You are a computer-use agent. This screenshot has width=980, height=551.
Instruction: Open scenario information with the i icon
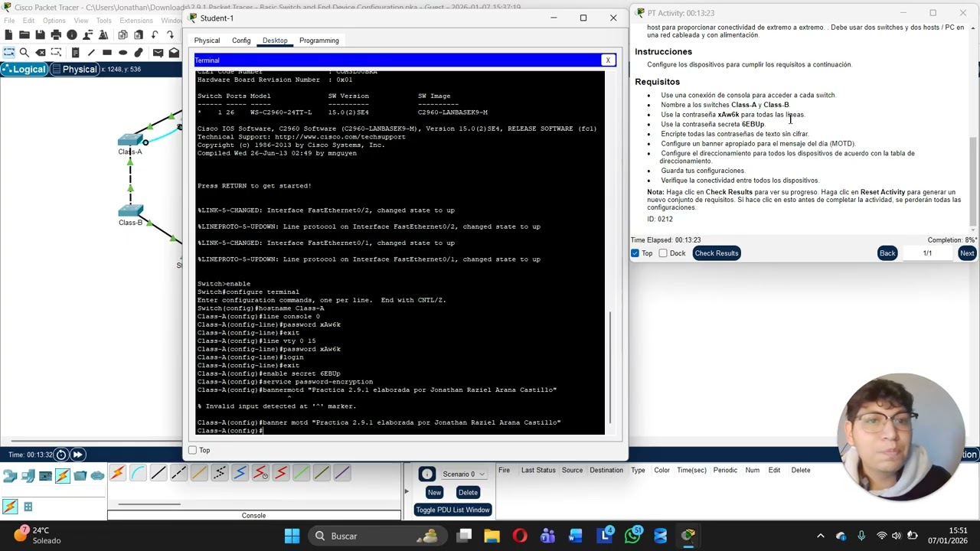tap(426, 474)
